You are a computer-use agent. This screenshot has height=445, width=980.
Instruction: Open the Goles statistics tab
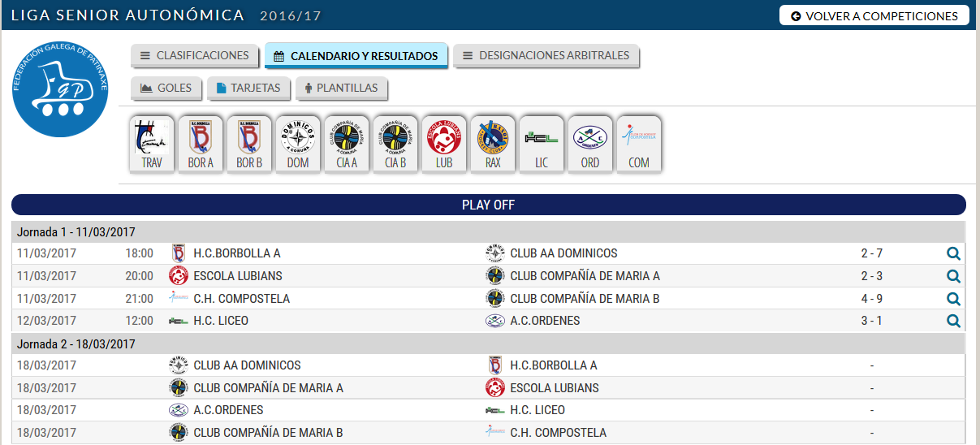(x=166, y=88)
